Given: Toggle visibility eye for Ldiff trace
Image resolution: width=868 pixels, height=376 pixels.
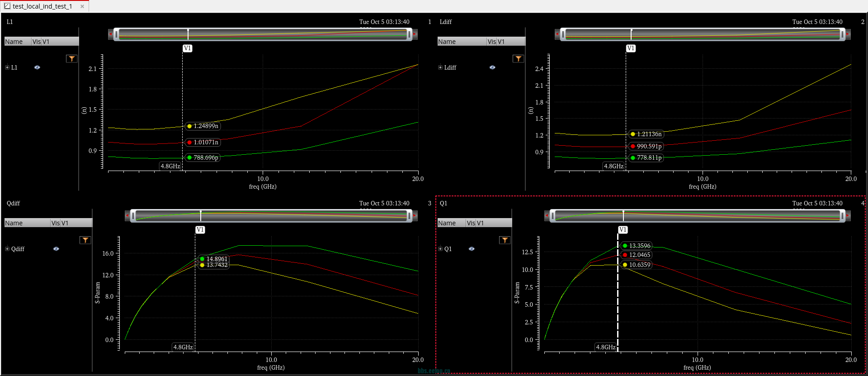Looking at the screenshot, I should point(492,67).
